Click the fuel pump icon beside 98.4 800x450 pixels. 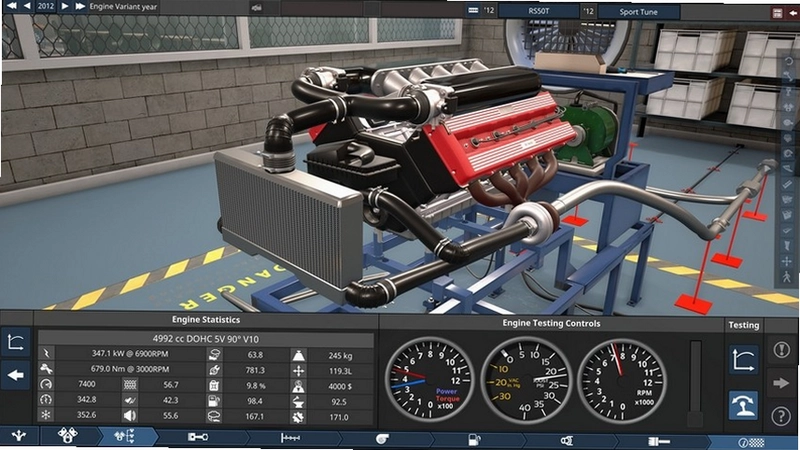214,401
